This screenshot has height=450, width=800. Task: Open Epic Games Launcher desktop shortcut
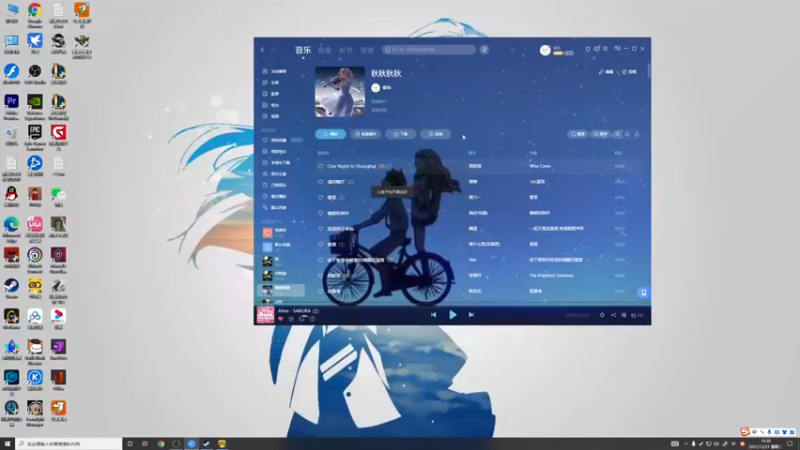point(35,138)
